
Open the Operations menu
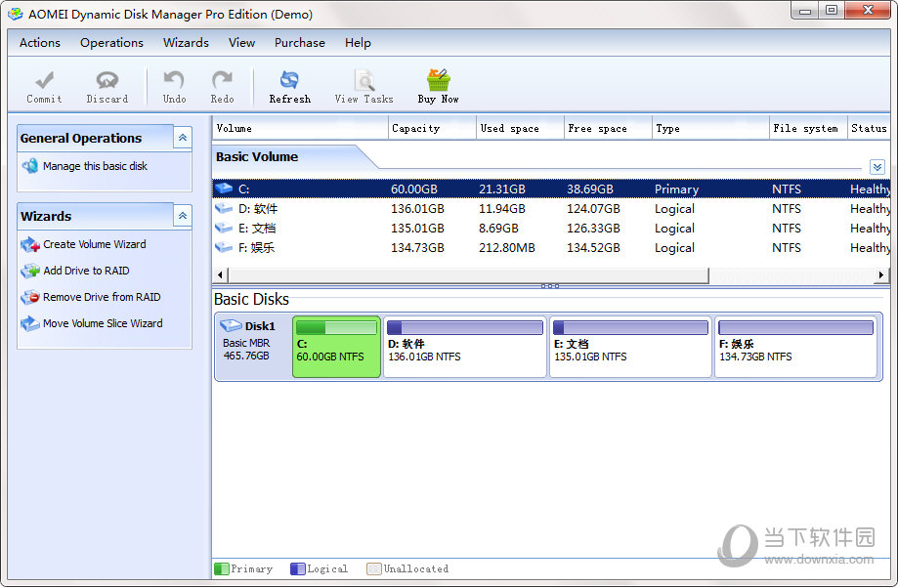click(x=111, y=43)
